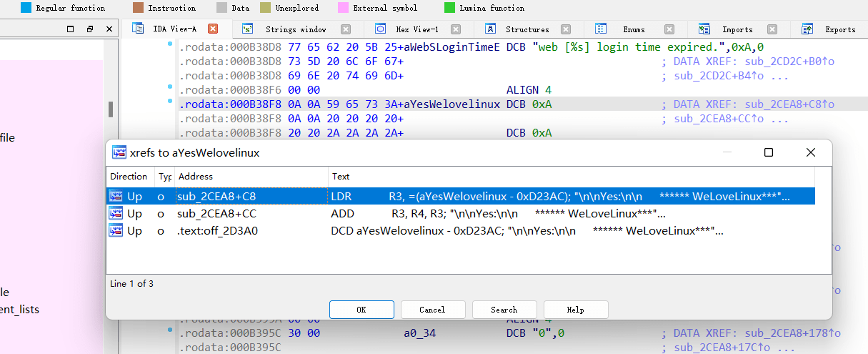This screenshot has height=354, width=868.
Task: Close the Strings window tab
Action: [346, 29]
